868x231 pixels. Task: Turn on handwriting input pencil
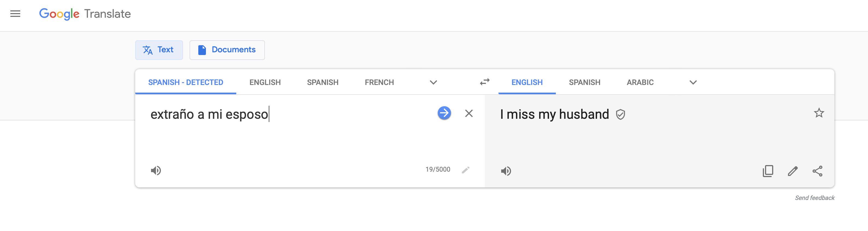[x=466, y=170]
